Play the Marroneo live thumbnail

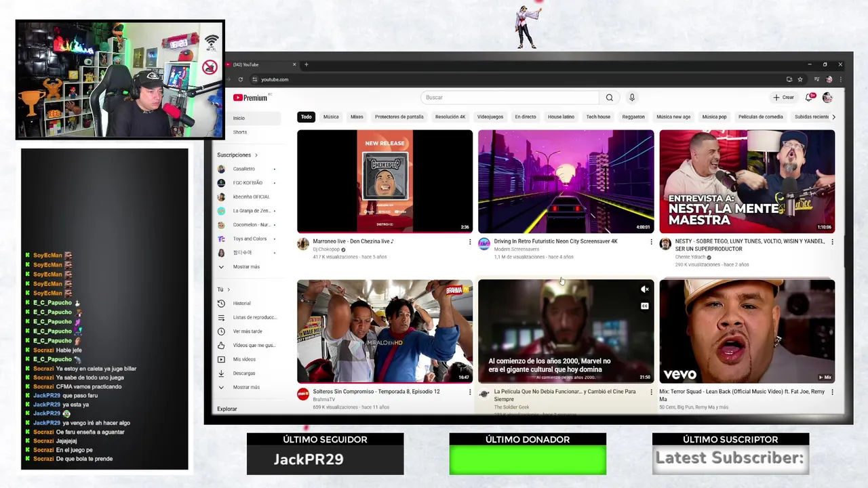tap(384, 182)
